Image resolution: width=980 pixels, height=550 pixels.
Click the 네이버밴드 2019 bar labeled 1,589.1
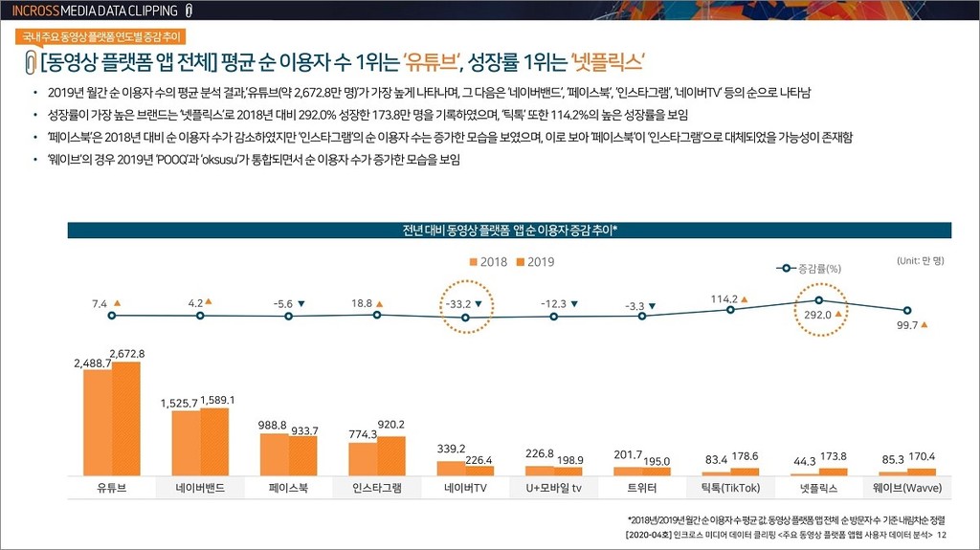point(214,442)
